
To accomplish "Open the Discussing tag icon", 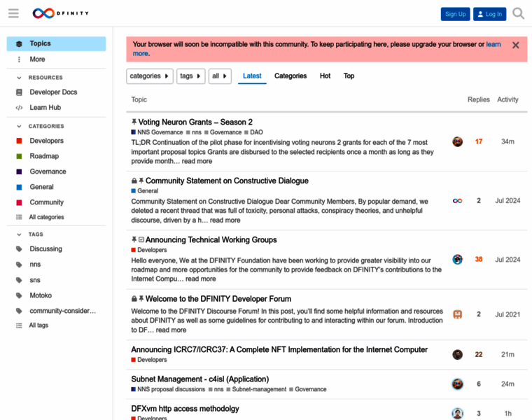I will [x=19, y=249].
